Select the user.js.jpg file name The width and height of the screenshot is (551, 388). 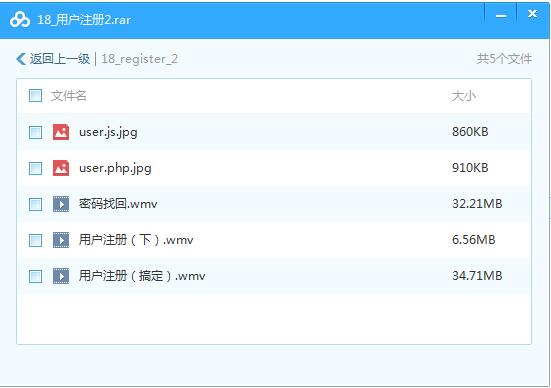point(108,132)
